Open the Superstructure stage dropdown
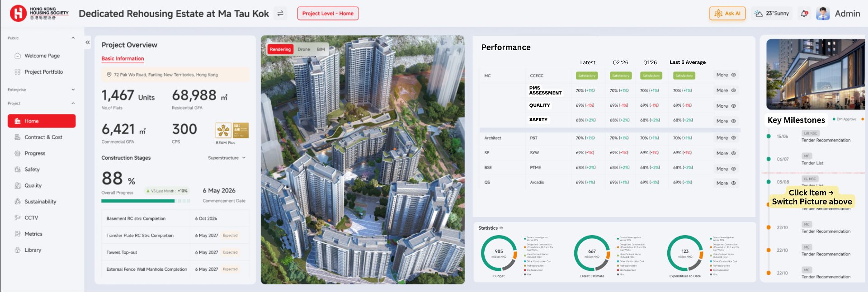 [x=227, y=158]
